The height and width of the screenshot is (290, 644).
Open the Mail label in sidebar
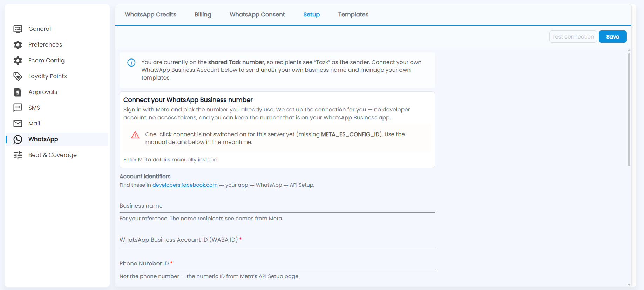tap(34, 123)
